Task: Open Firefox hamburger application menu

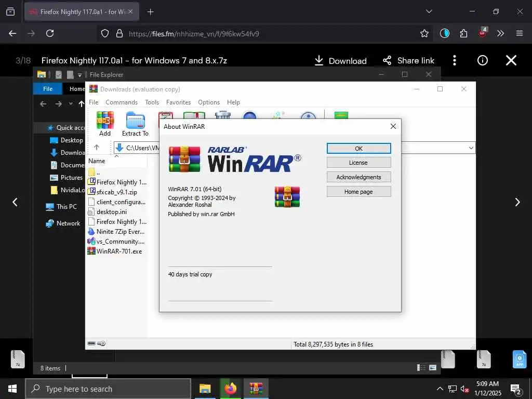Action: tap(519, 33)
